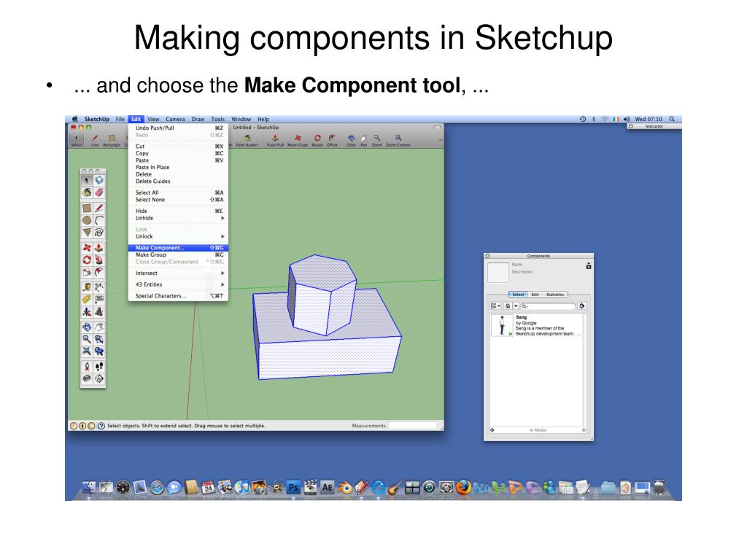This screenshot has height=560, width=747.
Task: Switch to Edit tab in Components panel
Action: 535,295
